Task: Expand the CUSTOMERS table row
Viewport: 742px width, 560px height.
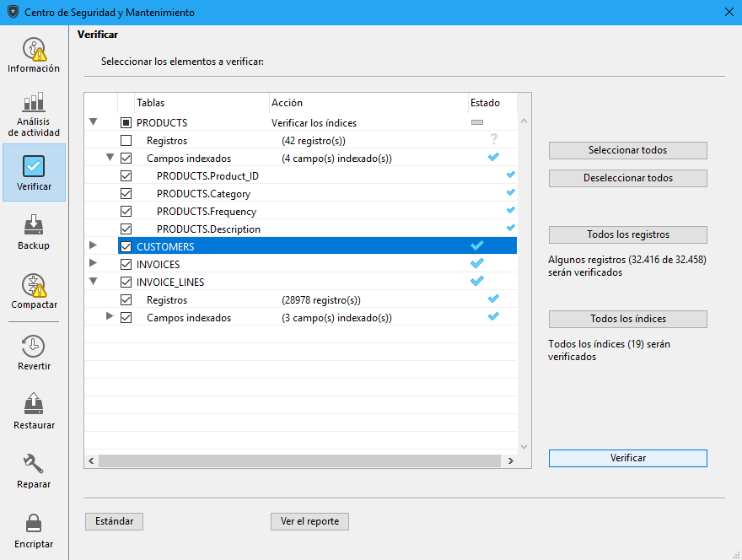Action: [94, 246]
